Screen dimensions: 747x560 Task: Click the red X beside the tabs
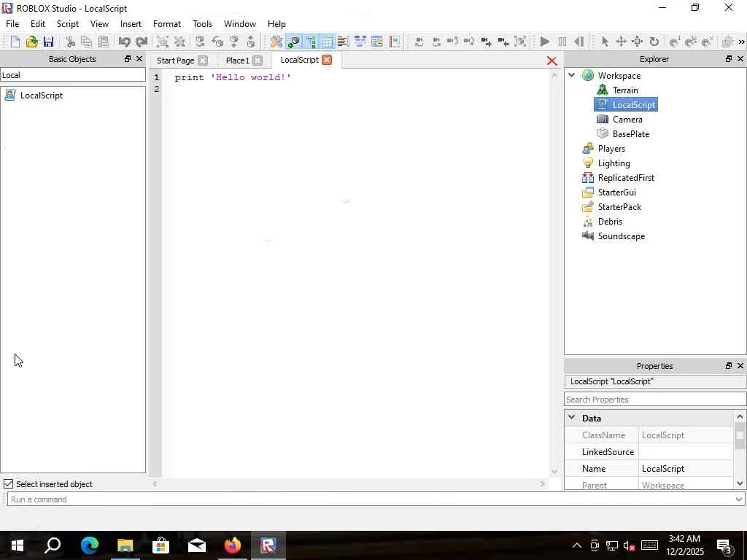[551, 61]
